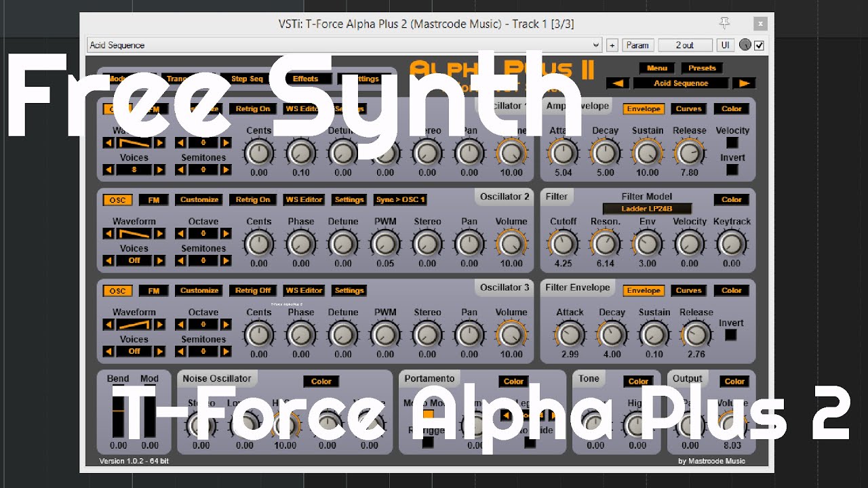
Task: Click Oscillator 3 Settings button
Action: pos(349,291)
